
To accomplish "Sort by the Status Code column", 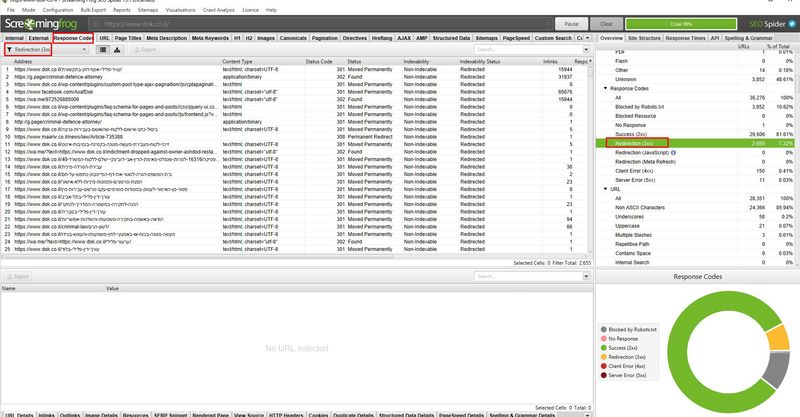I will 319,61.
